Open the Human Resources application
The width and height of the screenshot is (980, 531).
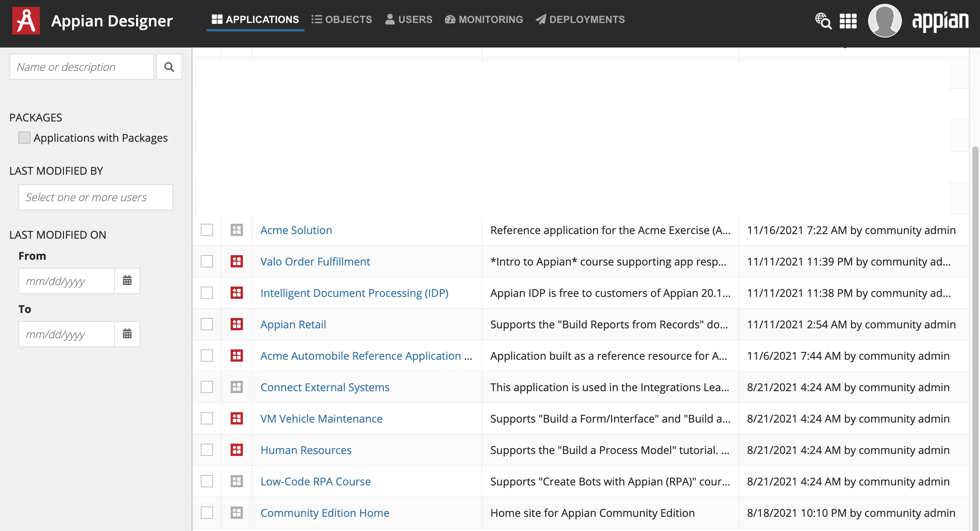(x=306, y=450)
